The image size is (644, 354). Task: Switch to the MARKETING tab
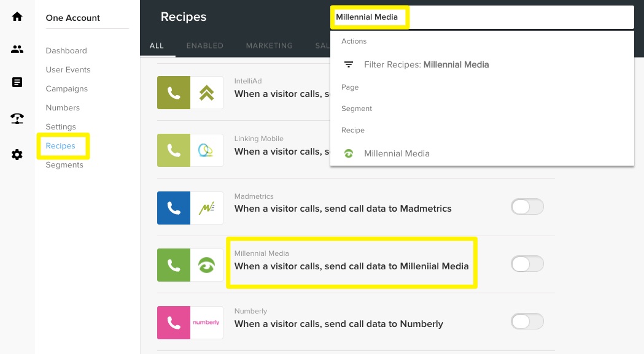270,45
